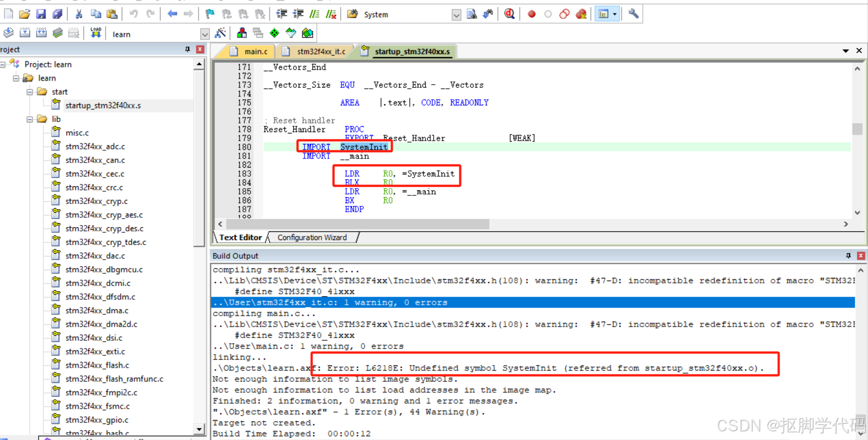Collapse the learn target node
868x440 pixels.
(x=16, y=78)
